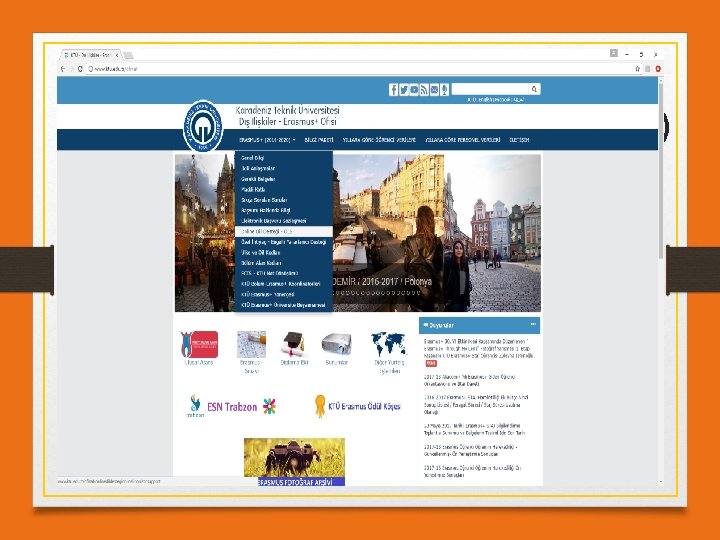
Task: Select the highlighted Online Dil Desteği - OLS entry
Action: (x=284, y=231)
